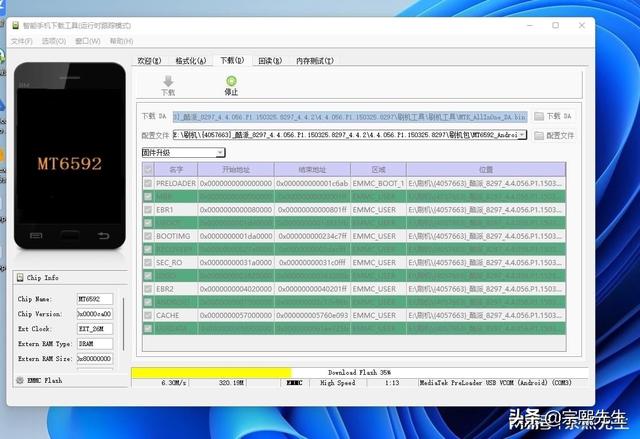The width and height of the screenshot is (640, 439).
Task: Click the 配置文件 browse button label
Action: click(560, 135)
